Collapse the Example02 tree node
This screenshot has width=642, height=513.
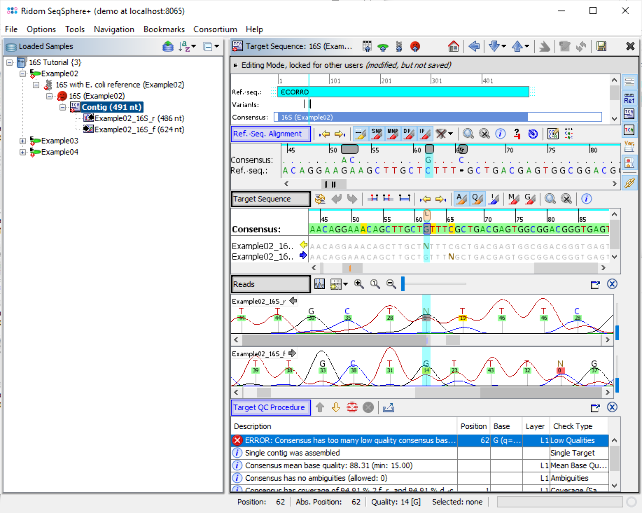coord(23,74)
